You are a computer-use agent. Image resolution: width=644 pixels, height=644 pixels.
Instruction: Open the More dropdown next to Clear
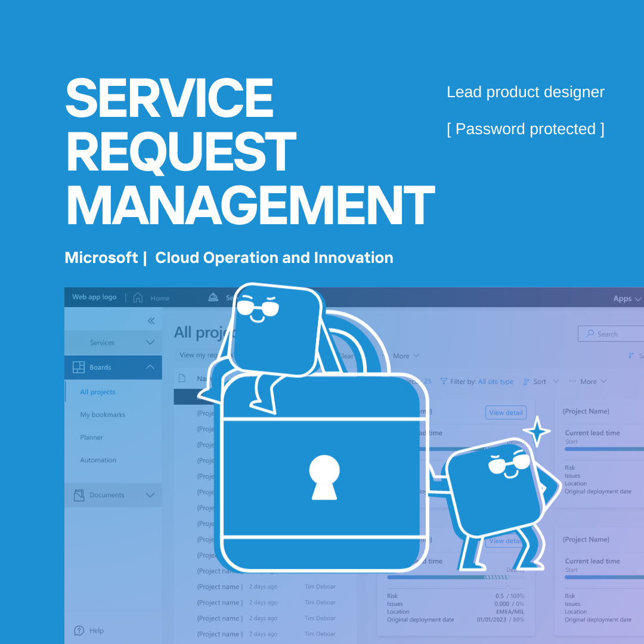tap(406, 356)
